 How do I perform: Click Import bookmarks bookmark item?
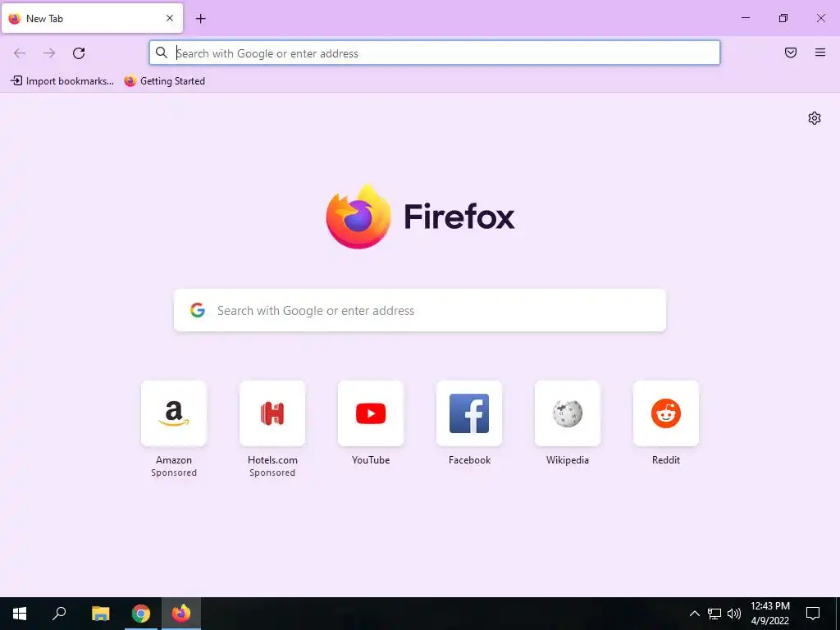pos(62,81)
